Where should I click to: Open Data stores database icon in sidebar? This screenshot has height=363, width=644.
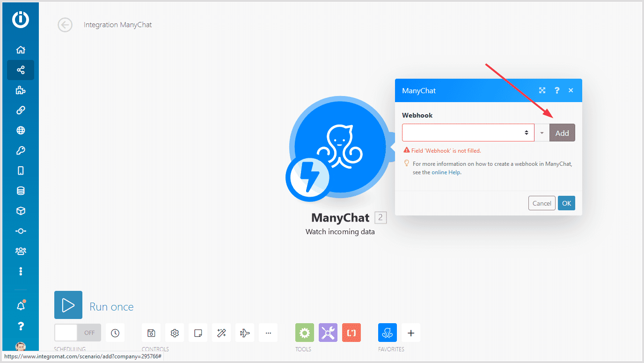21,191
